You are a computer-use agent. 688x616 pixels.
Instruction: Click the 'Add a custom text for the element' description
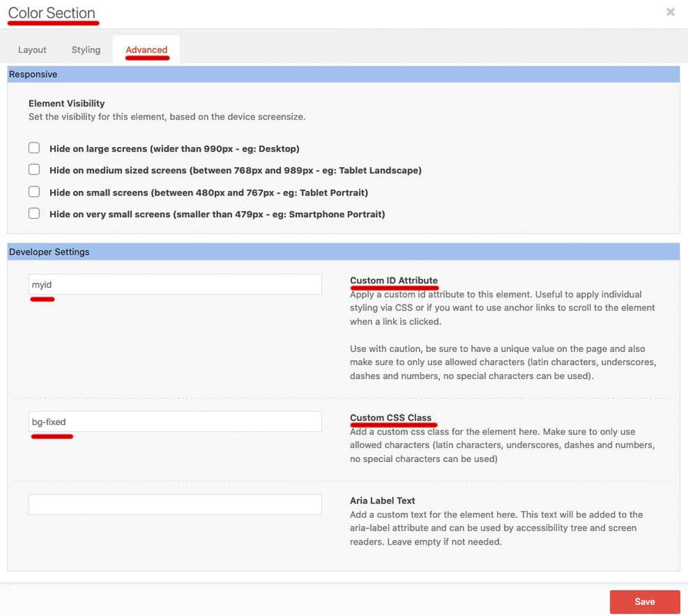(496, 528)
